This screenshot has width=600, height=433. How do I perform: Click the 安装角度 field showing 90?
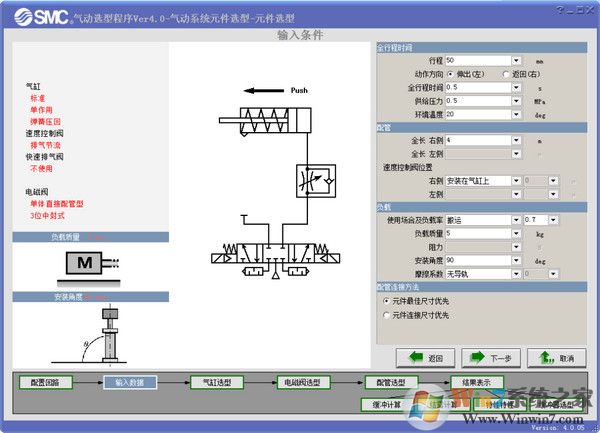coord(479,260)
